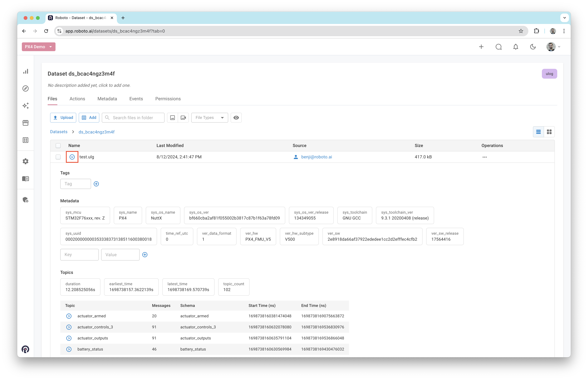The width and height of the screenshot is (588, 380).
Task: Open the Permissions tab
Action: (x=168, y=99)
